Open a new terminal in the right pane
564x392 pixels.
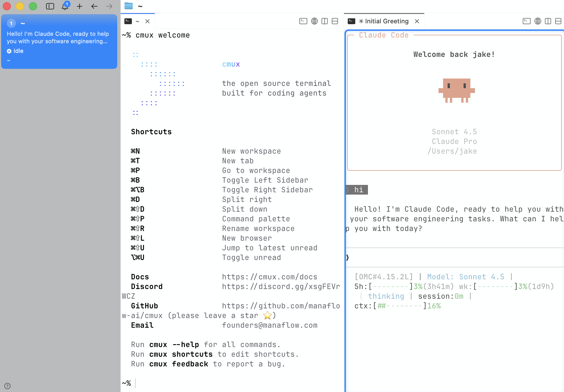tap(527, 21)
